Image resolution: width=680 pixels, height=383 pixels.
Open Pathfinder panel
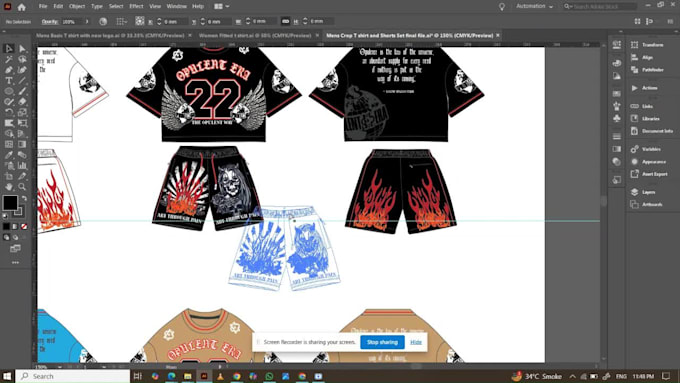click(x=647, y=70)
